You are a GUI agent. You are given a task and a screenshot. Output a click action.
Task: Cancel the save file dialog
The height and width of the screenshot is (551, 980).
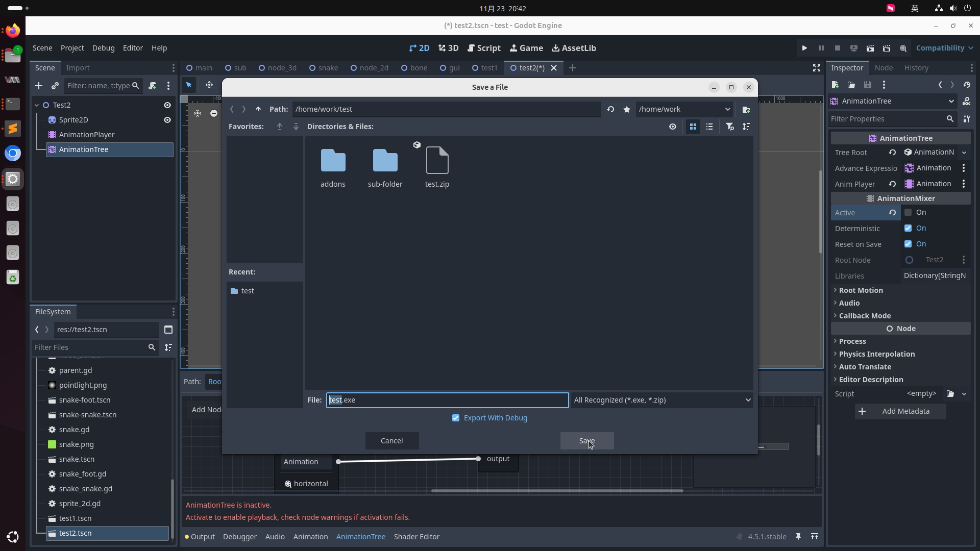coord(391,441)
